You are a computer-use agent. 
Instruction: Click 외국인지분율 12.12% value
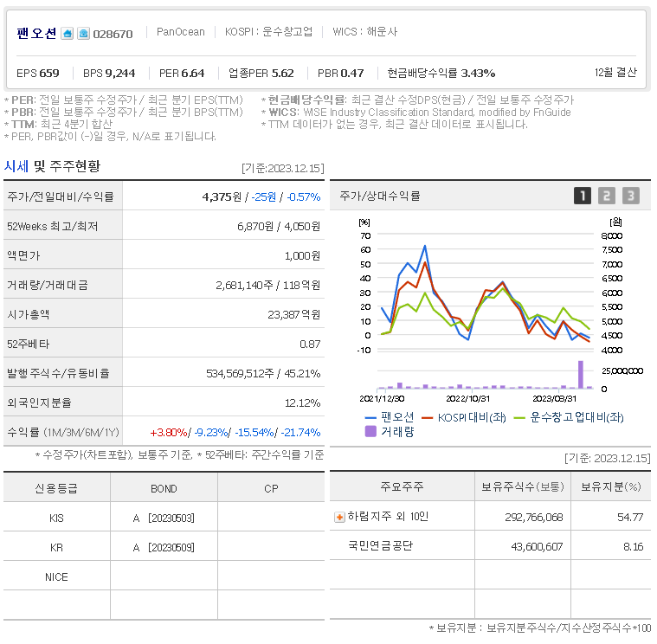pos(302,402)
